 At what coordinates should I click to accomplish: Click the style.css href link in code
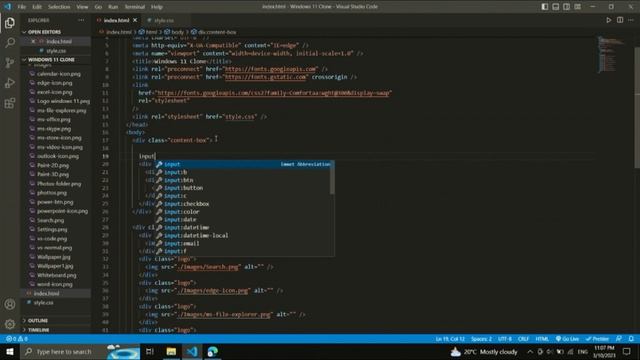coord(240,117)
